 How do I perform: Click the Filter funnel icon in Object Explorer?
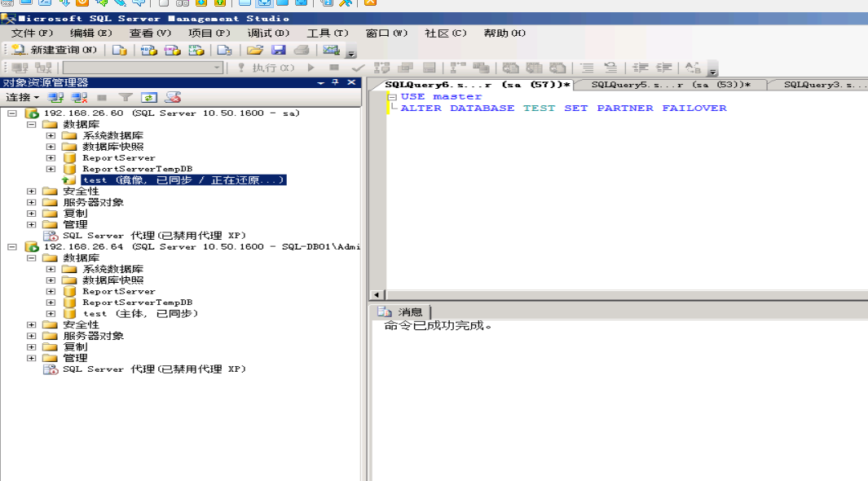point(126,97)
